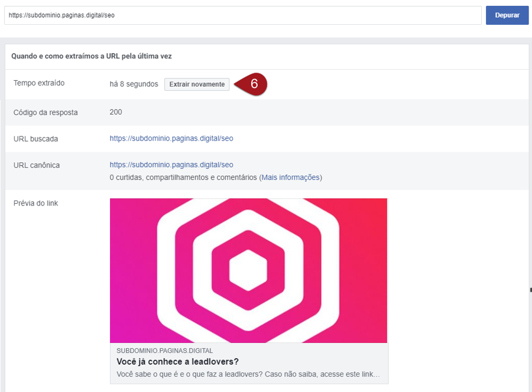
Task: Click the SUBDOMINIO.PAGINAS.DIGITAL domain caption
Action: 165,350
